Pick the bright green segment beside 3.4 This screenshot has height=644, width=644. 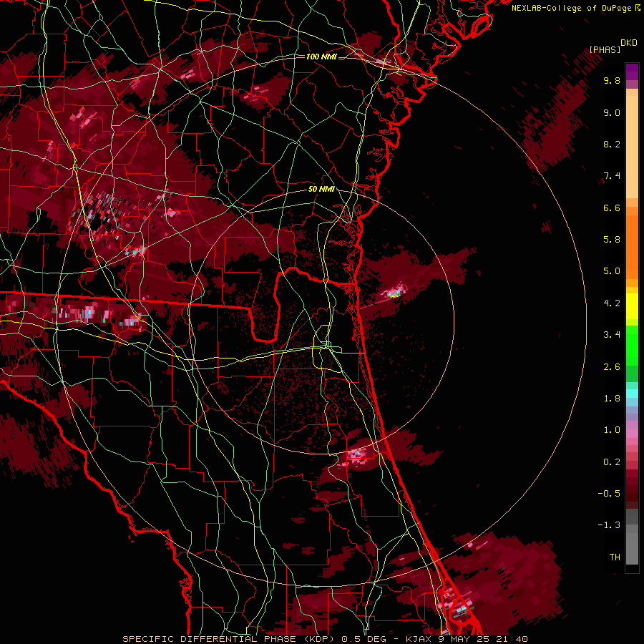[x=632, y=345]
